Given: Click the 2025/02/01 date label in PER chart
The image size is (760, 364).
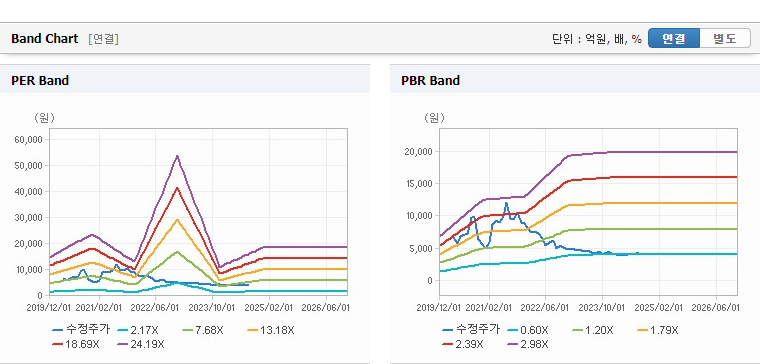Looking at the screenshot, I should point(269,308).
